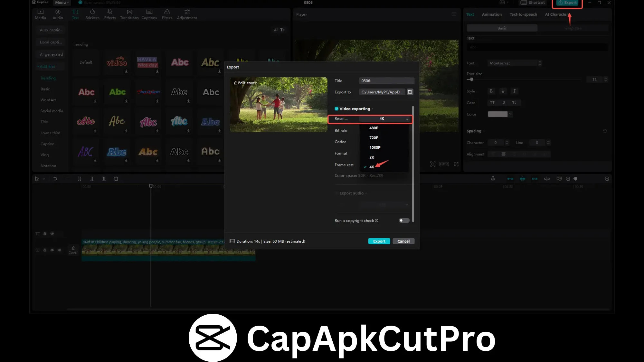
Task: Click the text Color swatch
Action: (497, 114)
